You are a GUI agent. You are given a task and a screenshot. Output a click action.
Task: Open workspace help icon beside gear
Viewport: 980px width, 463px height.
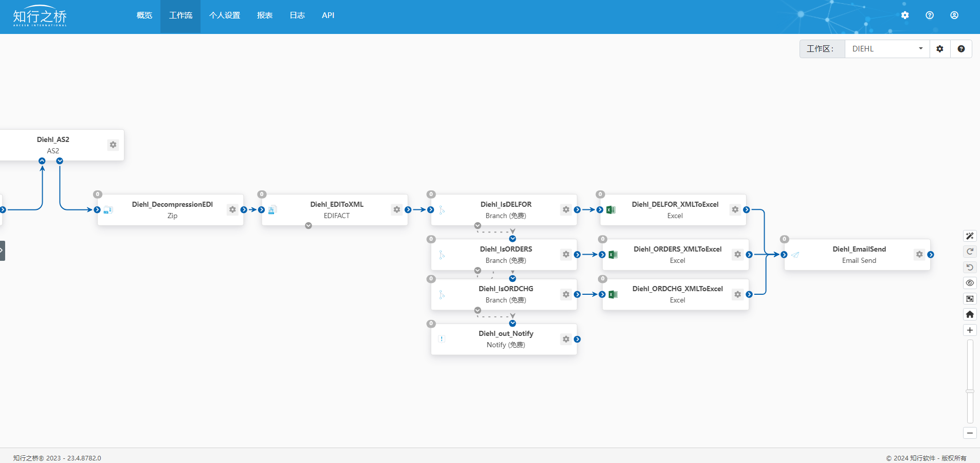(x=961, y=49)
